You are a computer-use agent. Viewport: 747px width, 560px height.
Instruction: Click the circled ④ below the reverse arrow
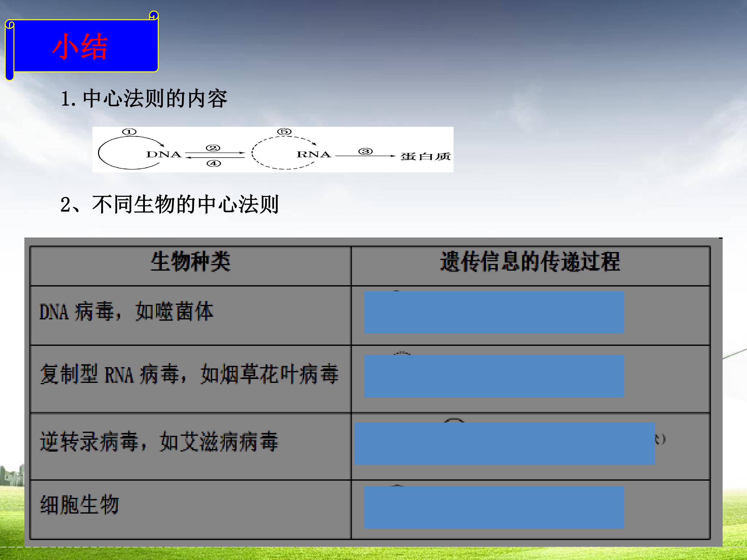click(x=214, y=164)
